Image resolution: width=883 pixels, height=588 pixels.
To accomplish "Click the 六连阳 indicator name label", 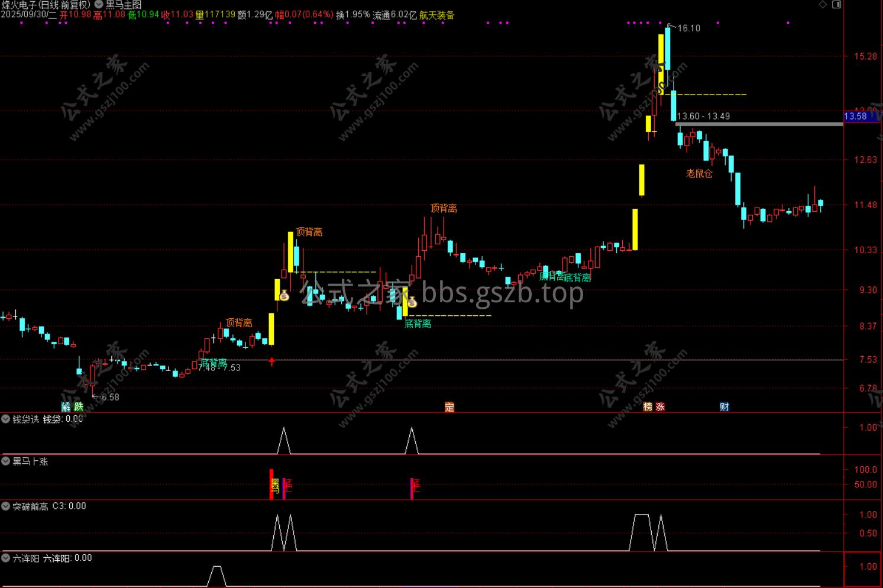I will 26,558.
